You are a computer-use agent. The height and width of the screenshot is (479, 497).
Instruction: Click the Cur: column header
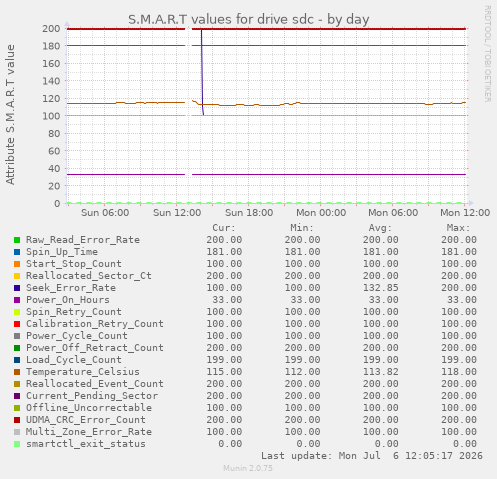(x=224, y=228)
